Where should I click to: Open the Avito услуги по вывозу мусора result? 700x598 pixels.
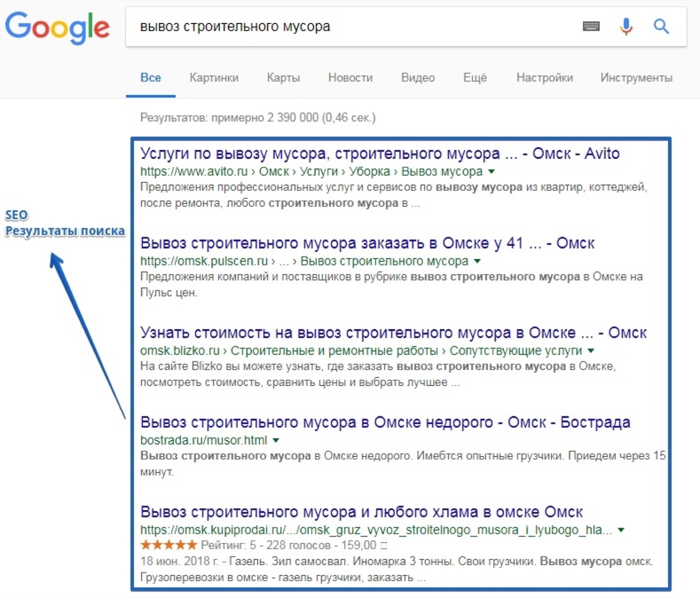pos(380,153)
